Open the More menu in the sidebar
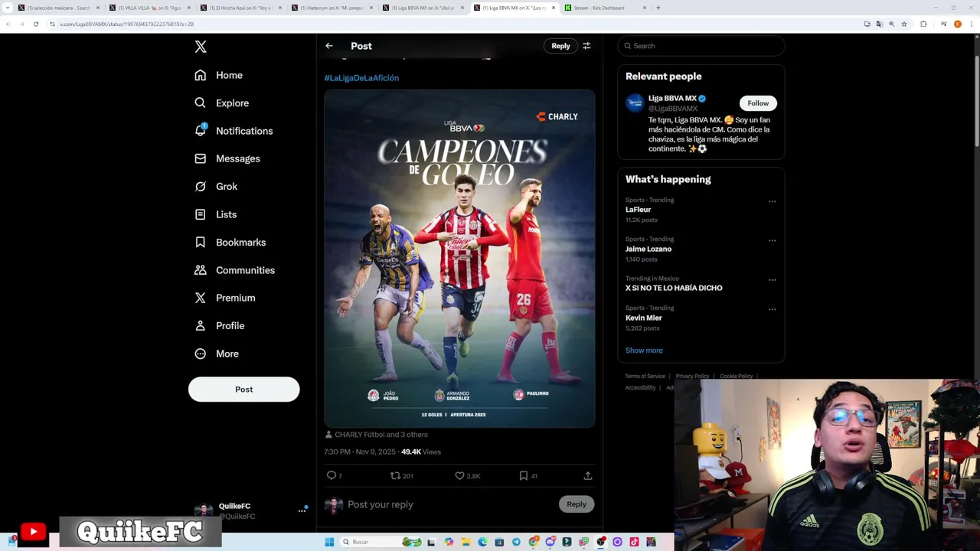Viewport: 980px width, 551px height. pos(217,354)
